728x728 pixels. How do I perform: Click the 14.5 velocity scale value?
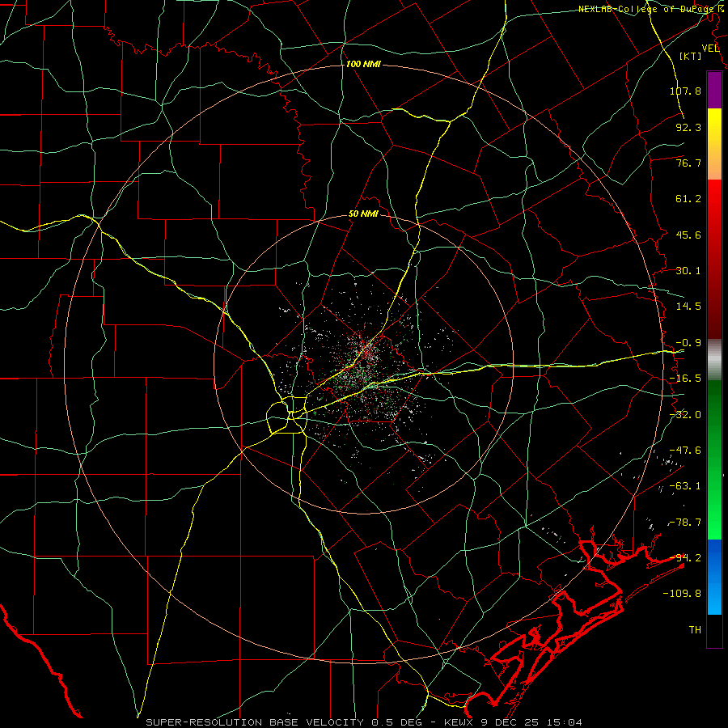pos(688,307)
